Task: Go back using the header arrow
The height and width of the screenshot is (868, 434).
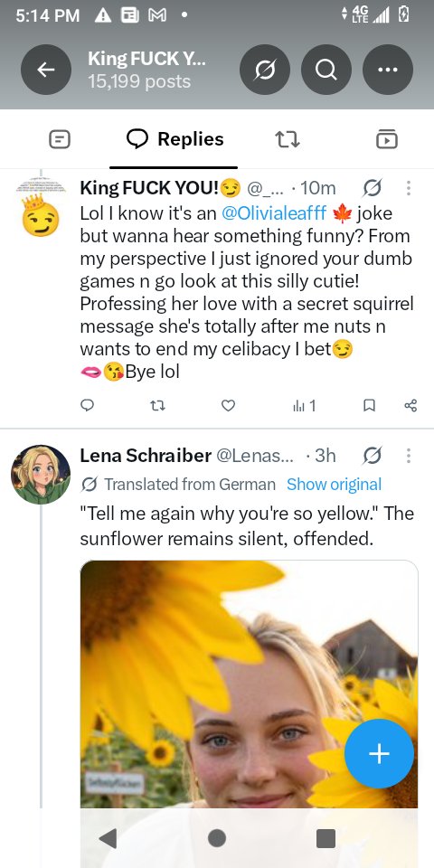Action: pos(46,70)
